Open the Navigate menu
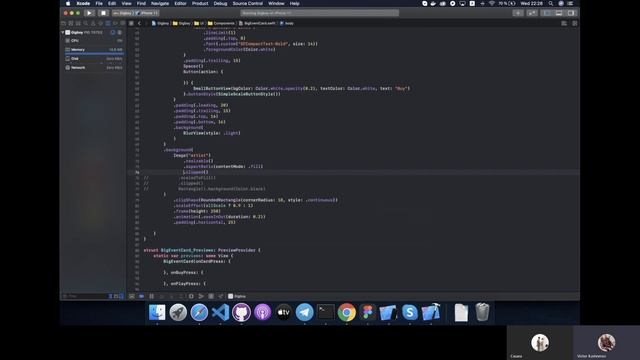 coord(160,3)
